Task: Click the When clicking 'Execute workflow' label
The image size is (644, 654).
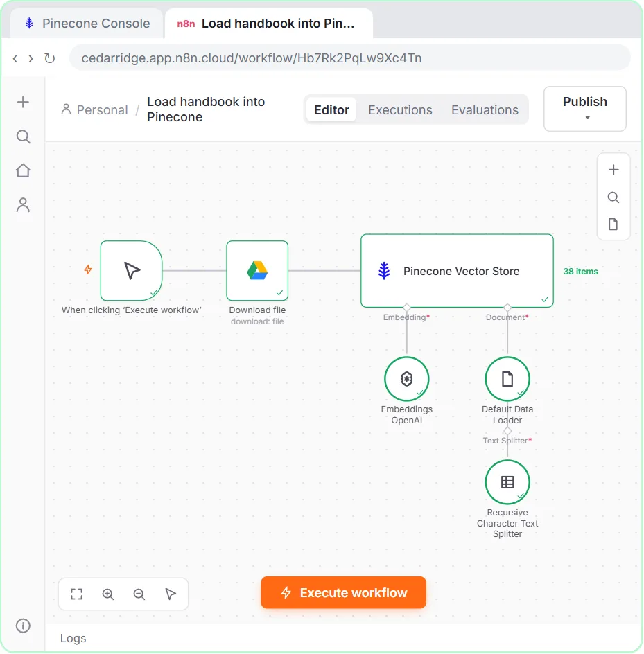Action: tap(132, 310)
